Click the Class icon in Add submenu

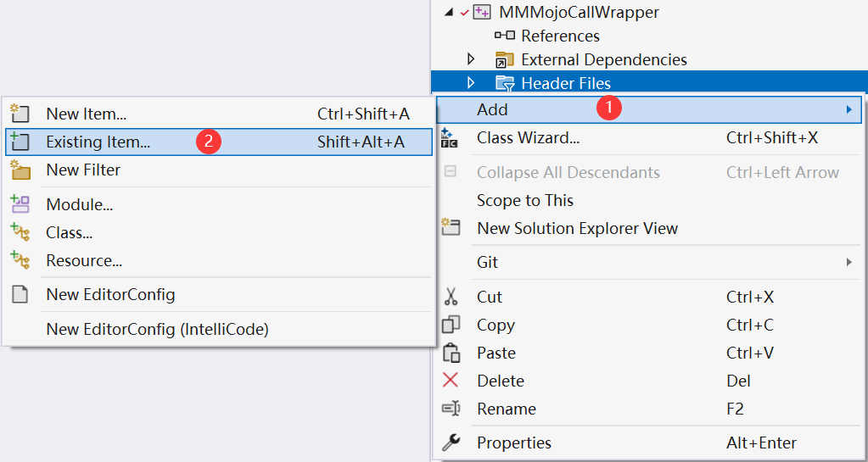[20, 232]
